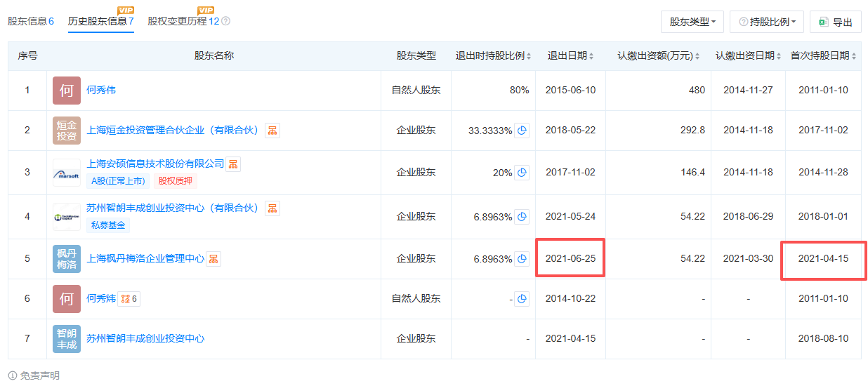
Task: Open equity structure icon next to 上海枫丹梅洛企业管理中心
Action: pyautogui.click(x=213, y=259)
